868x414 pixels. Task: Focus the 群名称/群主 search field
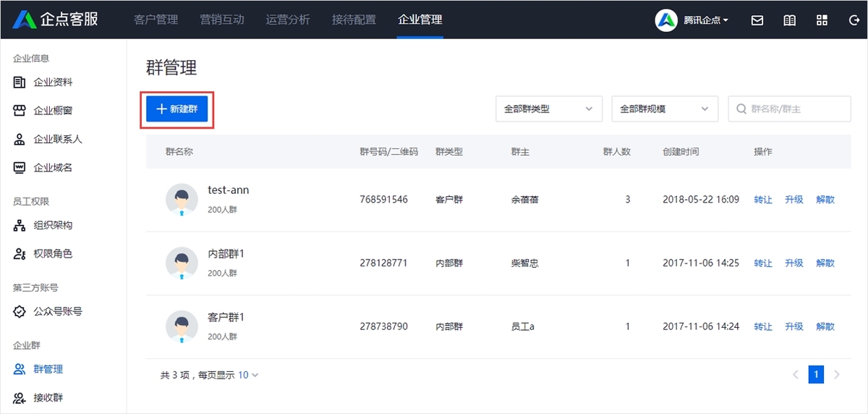[x=789, y=109]
